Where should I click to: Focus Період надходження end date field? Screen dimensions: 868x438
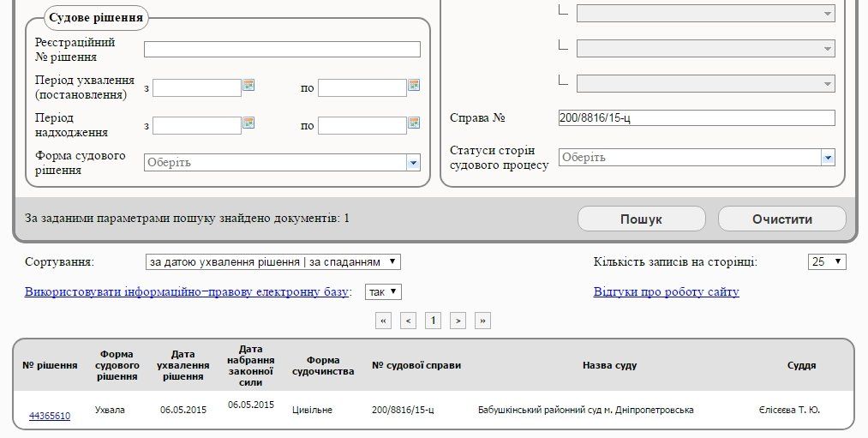tap(362, 125)
